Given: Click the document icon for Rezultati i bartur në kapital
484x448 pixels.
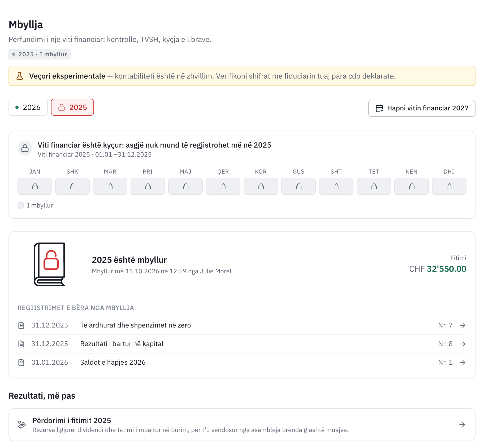Looking at the screenshot, I should click(21, 344).
